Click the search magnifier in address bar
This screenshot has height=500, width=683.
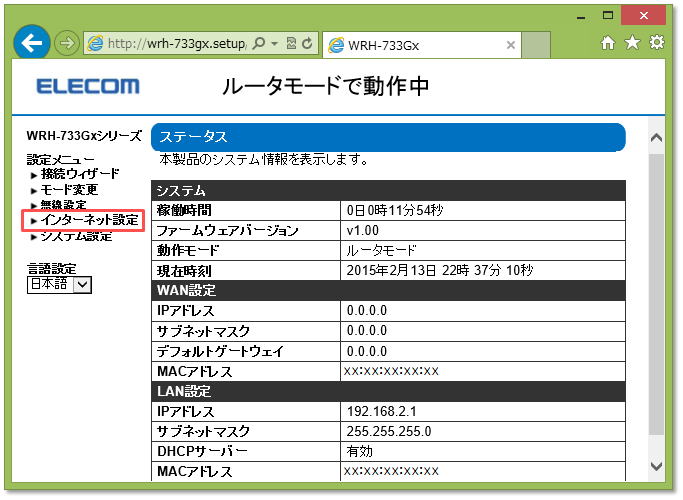coord(258,43)
